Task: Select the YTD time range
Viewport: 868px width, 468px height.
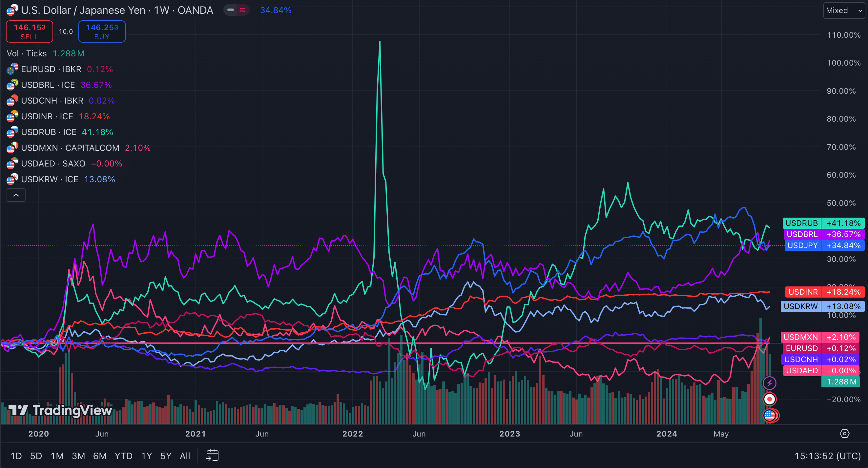Action: coord(123,456)
